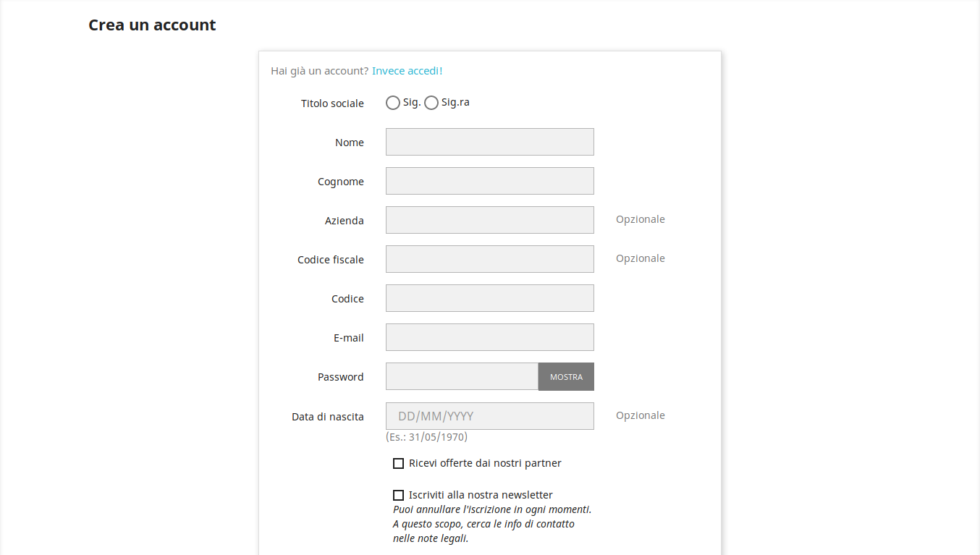This screenshot has height=555, width=980.
Task: Click the 'Titolo sociale' field label
Action: coord(332,103)
